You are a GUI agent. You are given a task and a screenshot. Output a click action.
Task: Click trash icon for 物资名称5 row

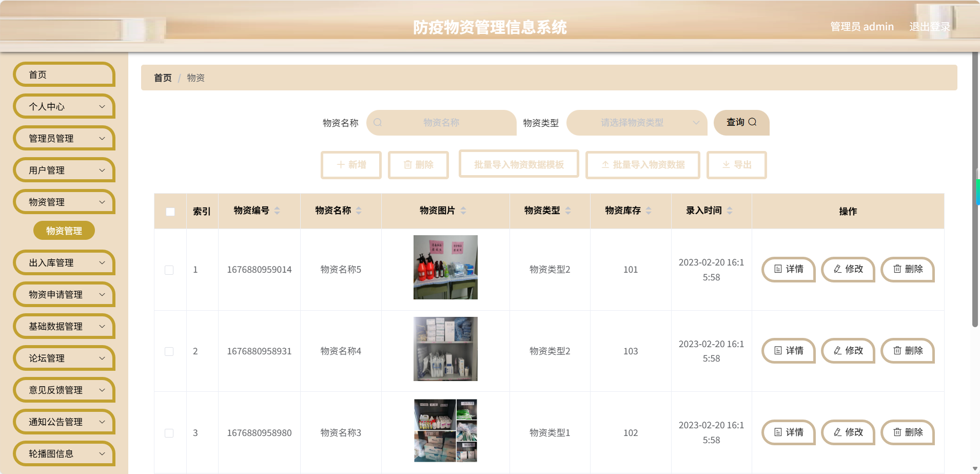pos(897,269)
